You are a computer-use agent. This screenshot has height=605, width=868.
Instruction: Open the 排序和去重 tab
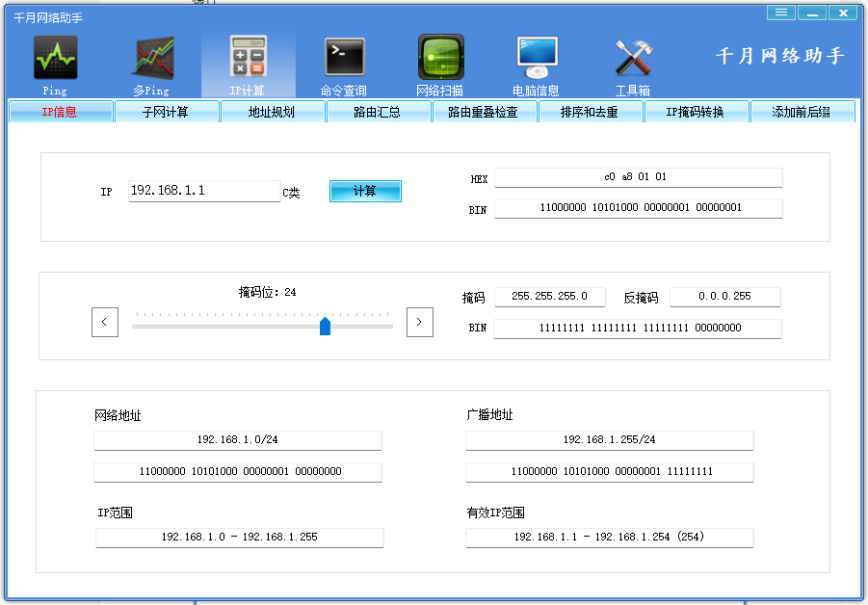click(x=591, y=111)
